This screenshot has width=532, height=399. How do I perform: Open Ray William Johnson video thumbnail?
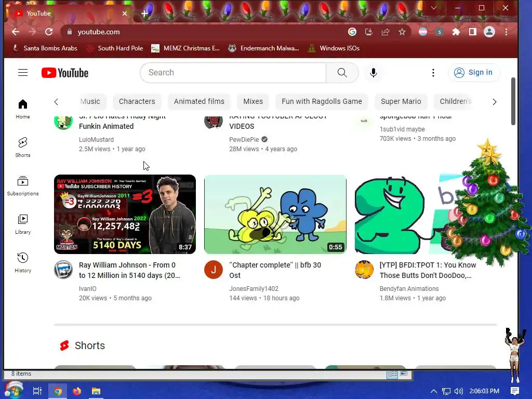(125, 214)
